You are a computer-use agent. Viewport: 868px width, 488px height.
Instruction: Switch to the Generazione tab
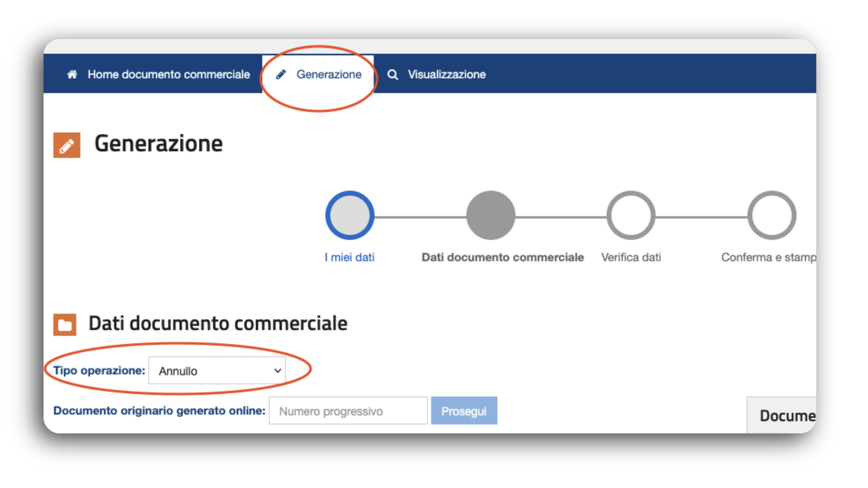[x=329, y=74]
